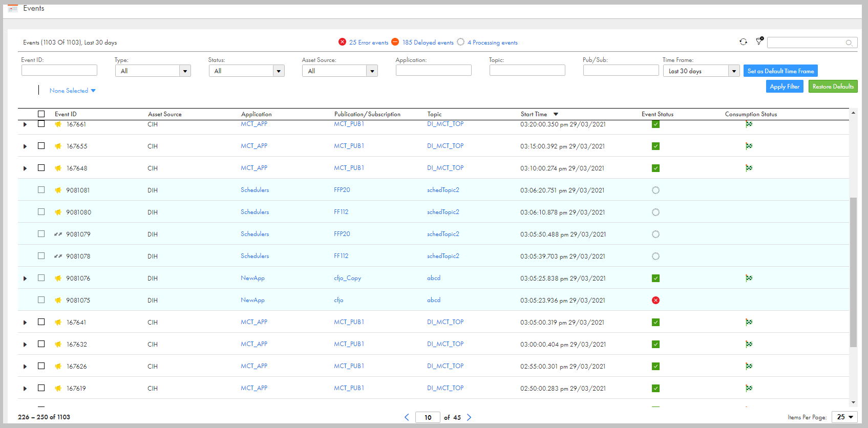Expand row for event 167641
The image size is (868, 428).
pyautogui.click(x=25, y=323)
